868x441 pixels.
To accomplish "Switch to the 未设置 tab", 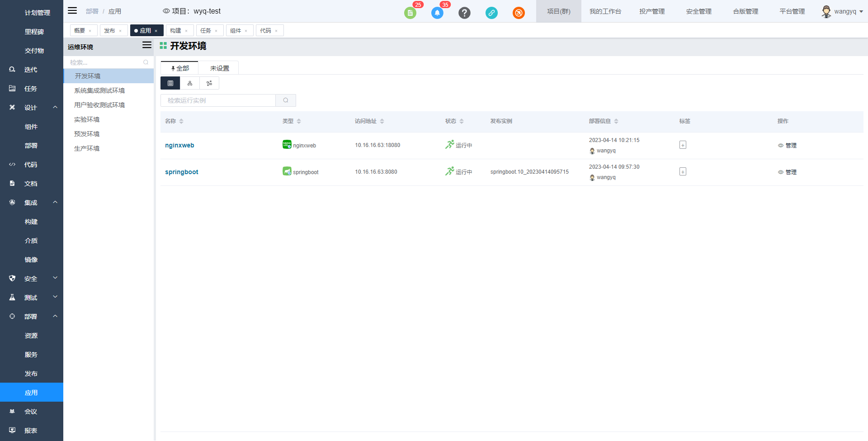I will click(x=219, y=68).
